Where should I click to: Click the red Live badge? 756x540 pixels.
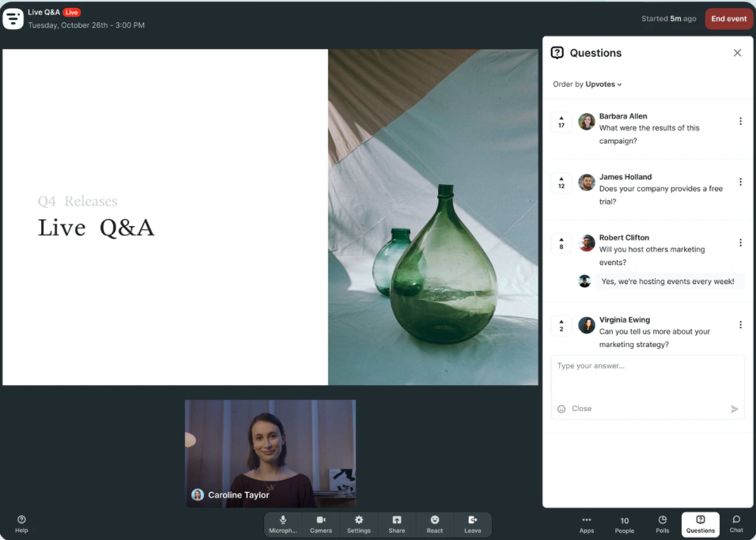coord(71,13)
